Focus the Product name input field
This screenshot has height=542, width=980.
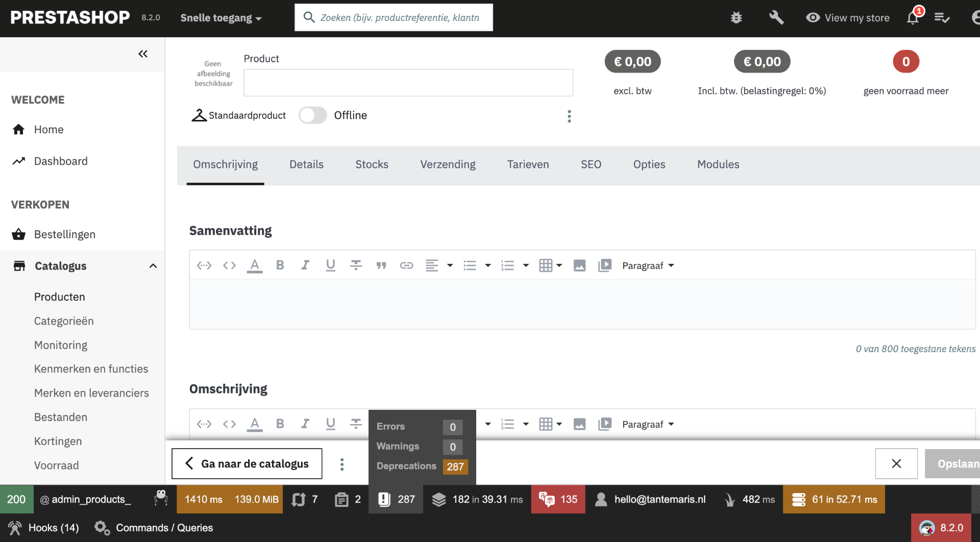(408, 83)
